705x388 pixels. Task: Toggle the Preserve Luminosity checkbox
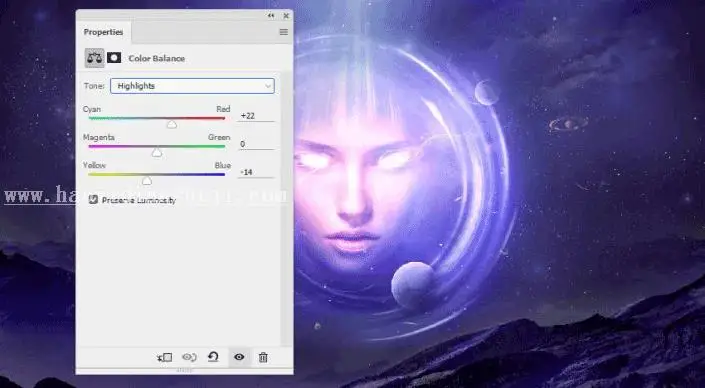tap(93, 200)
